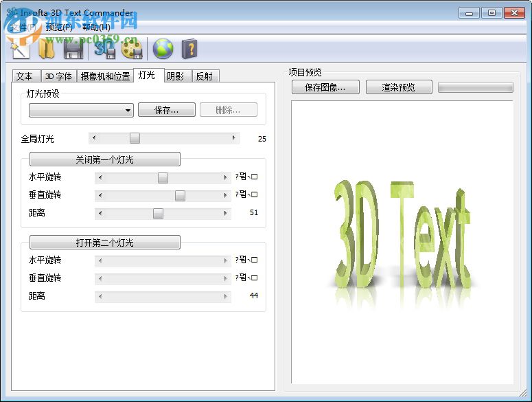Click right arrow of second light 距离
Image resolution: width=532 pixels, height=402 pixels.
pyautogui.click(x=226, y=297)
